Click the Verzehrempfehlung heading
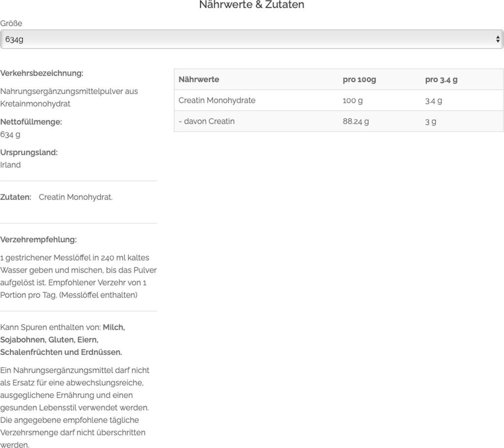 click(38, 240)
